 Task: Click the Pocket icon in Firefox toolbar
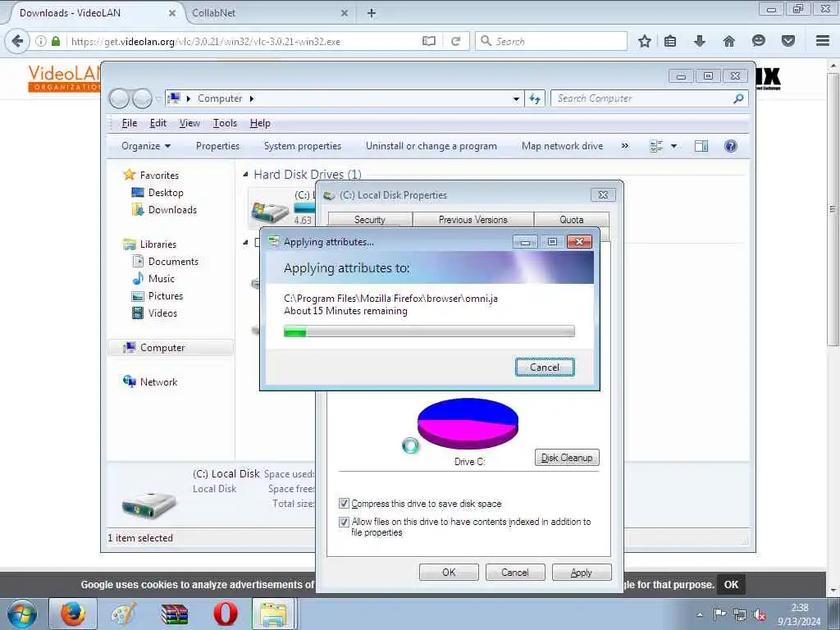pyautogui.click(x=788, y=41)
